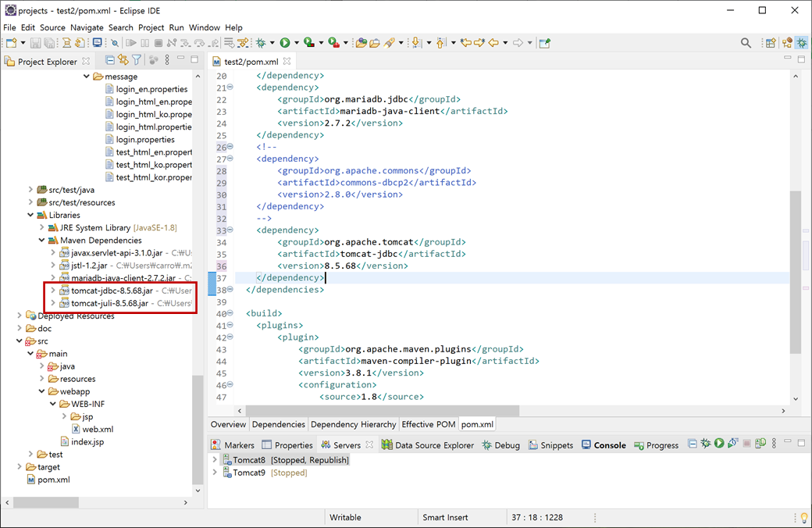Click the New wizard toolbar icon
The image size is (812, 528).
coord(12,43)
